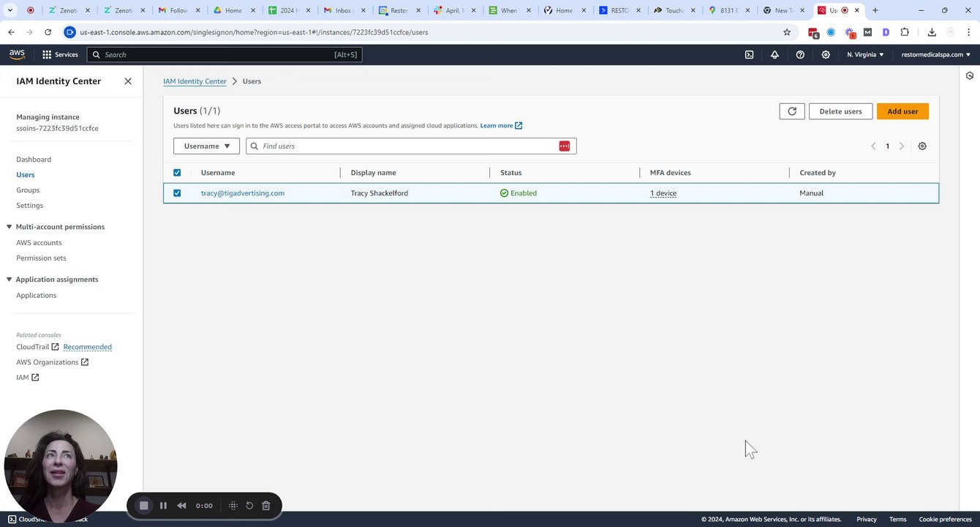Open Applications in side navigation
This screenshot has height=527, width=980.
pos(36,296)
